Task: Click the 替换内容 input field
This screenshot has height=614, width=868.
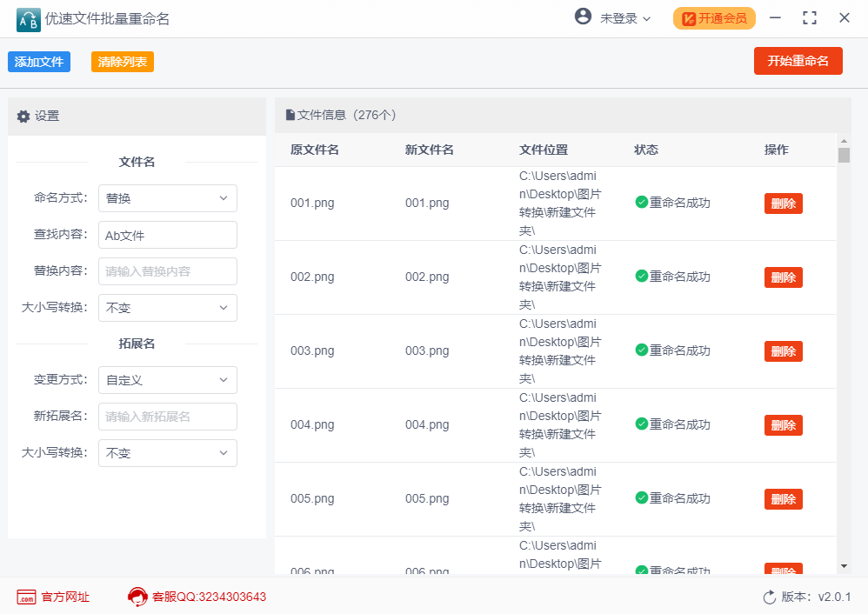Action: click(x=167, y=271)
